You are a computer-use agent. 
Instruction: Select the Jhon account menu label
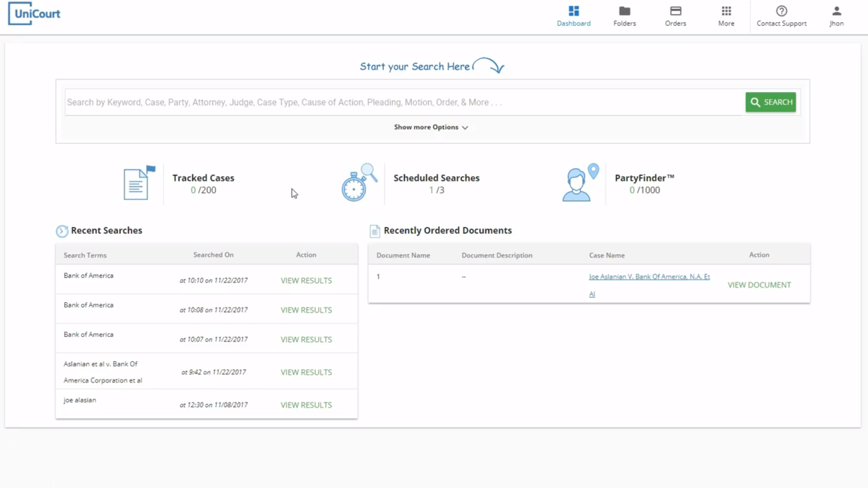click(x=836, y=23)
